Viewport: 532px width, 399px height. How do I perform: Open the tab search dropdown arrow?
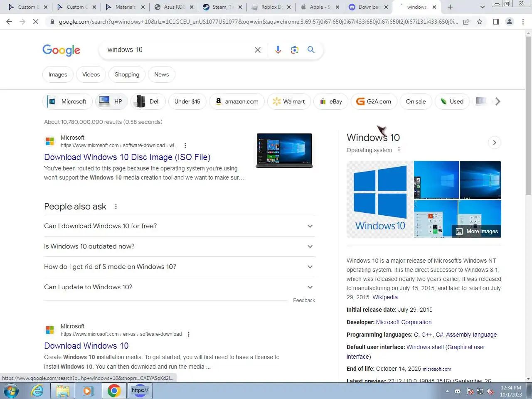click(482, 7)
